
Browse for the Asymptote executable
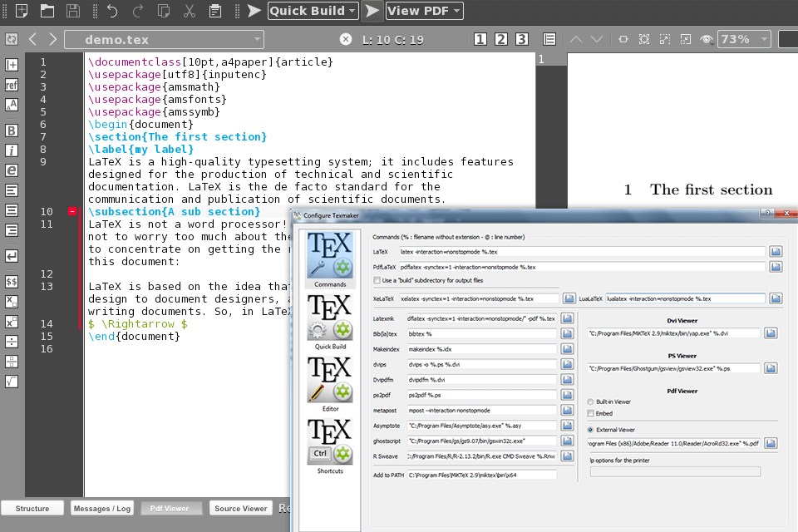pos(567,425)
